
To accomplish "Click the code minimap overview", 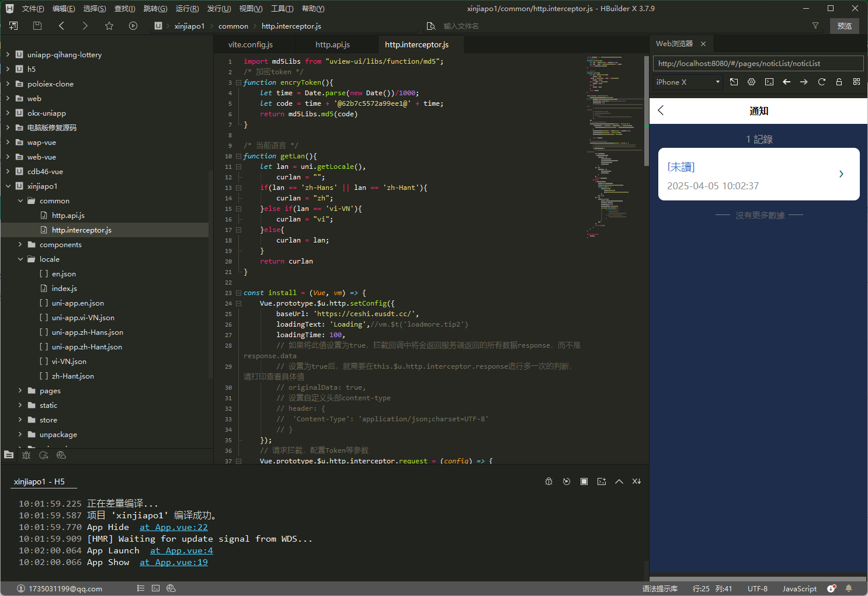I will pos(613,146).
